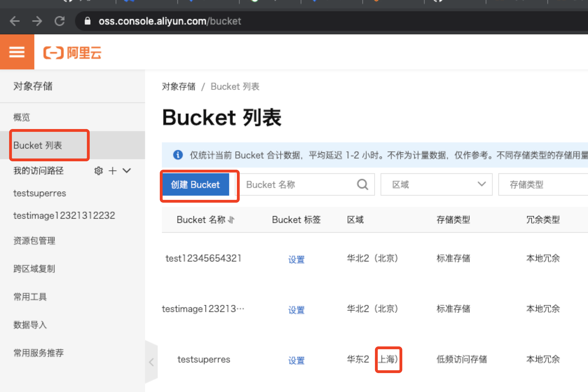Screen dimensions: 588x392
Task: Click the lock icon in the address bar
Action: (x=87, y=21)
